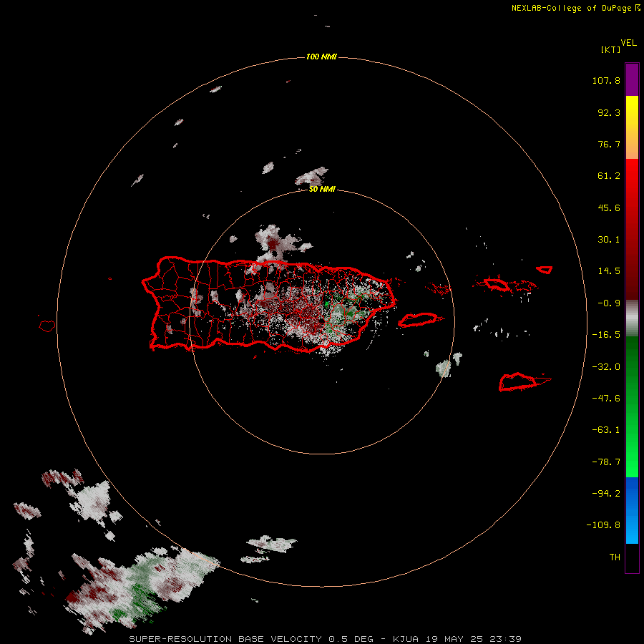The height and width of the screenshot is (644, 644).
Task: Click the St. Croix island outline in the southeast
Action: click(524, 381)
